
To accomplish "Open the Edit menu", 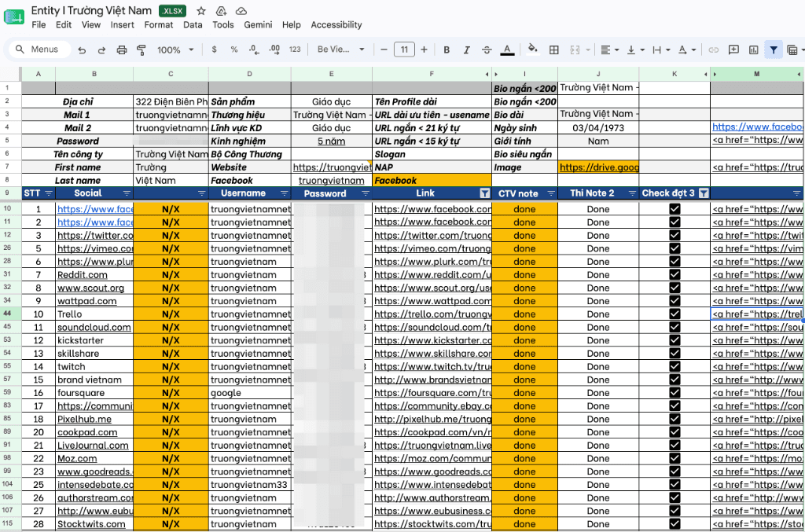I will [64, 24].
